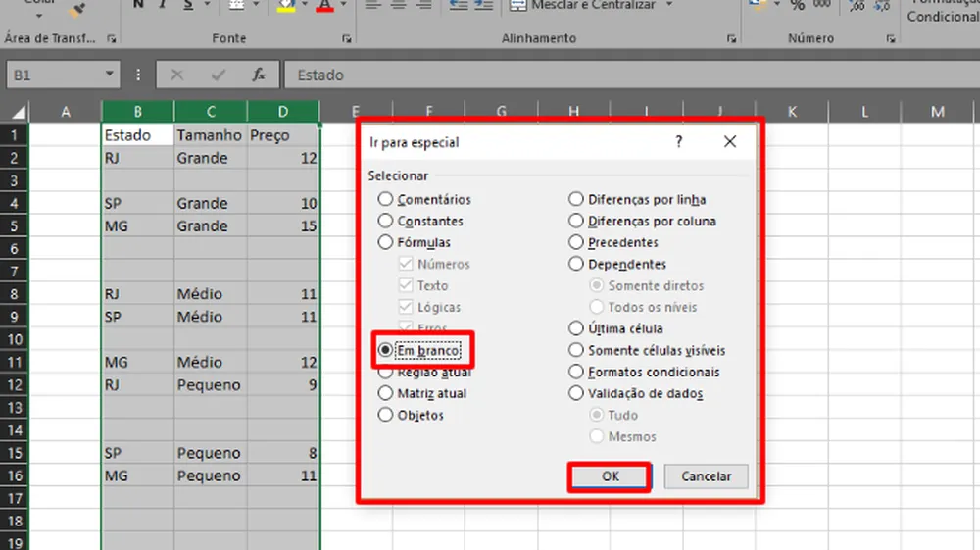Open font color dropdown arrow
The image size is (980, 550).
click(342, 5)
